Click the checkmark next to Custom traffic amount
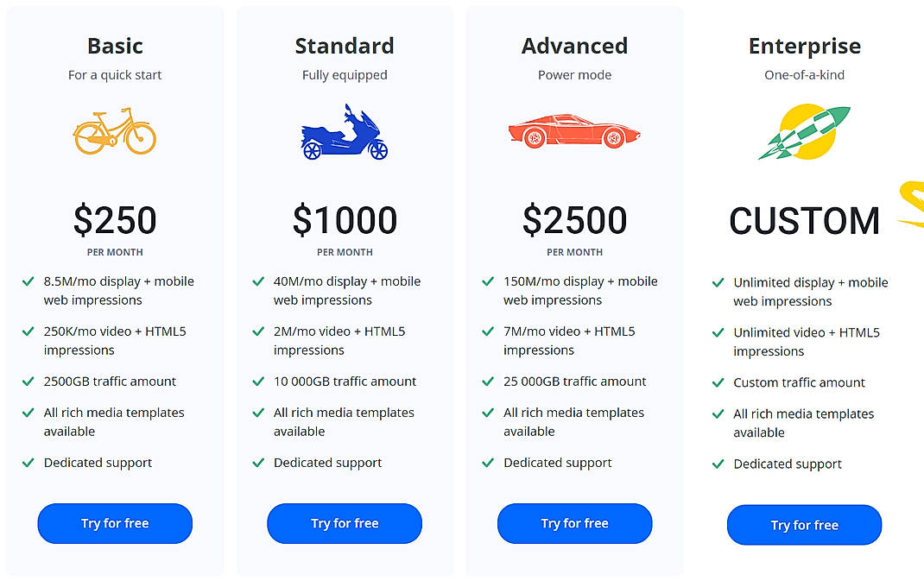The width and height of the screenshot is (924, 587). coord(718,382)
